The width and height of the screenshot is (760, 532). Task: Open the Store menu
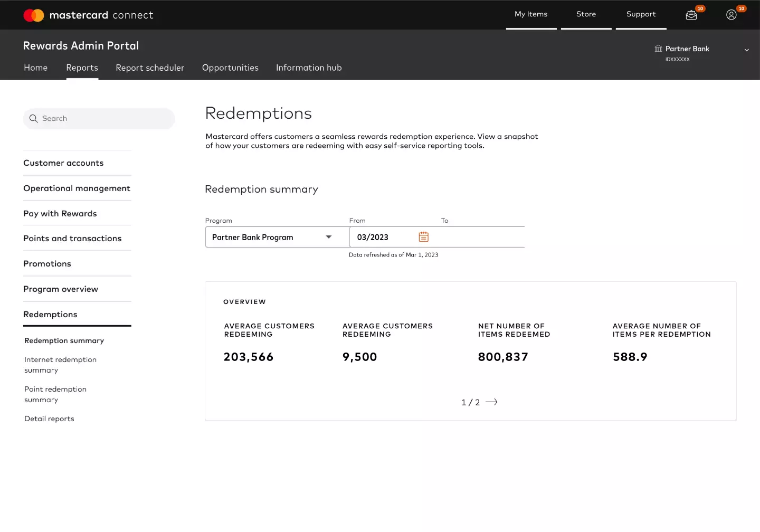click(x=586, y=14)
